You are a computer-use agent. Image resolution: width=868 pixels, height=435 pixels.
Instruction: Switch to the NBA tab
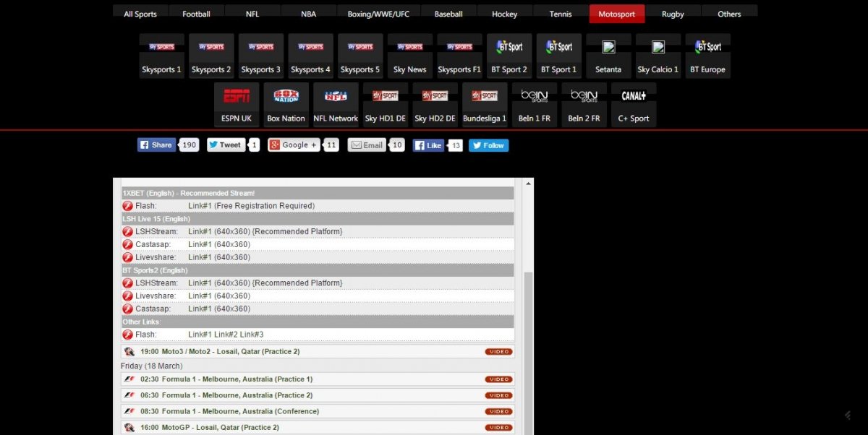309,14
